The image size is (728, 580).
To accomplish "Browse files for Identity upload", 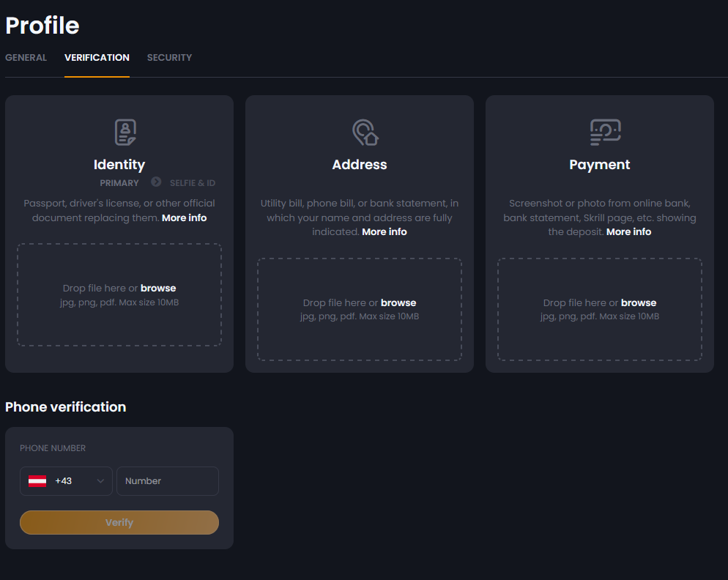I will point(158,289).
